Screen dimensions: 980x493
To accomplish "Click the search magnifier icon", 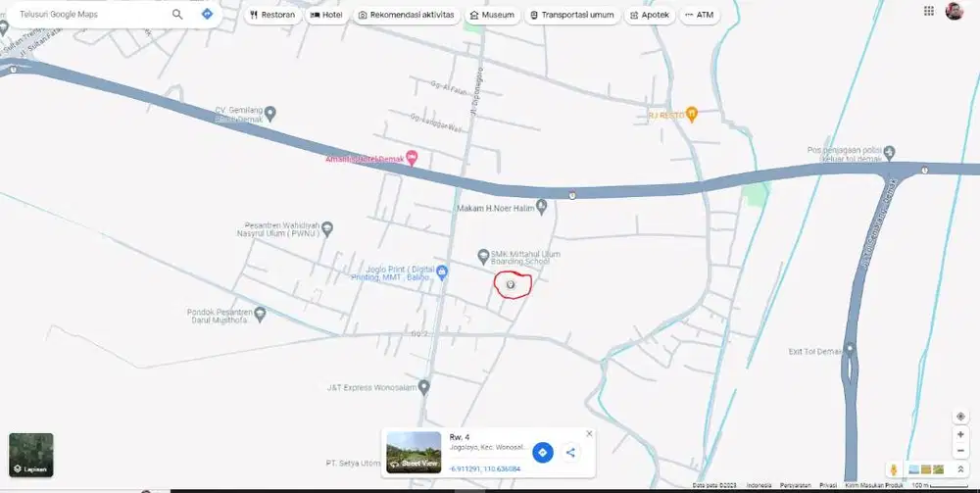I will point(177,15).
